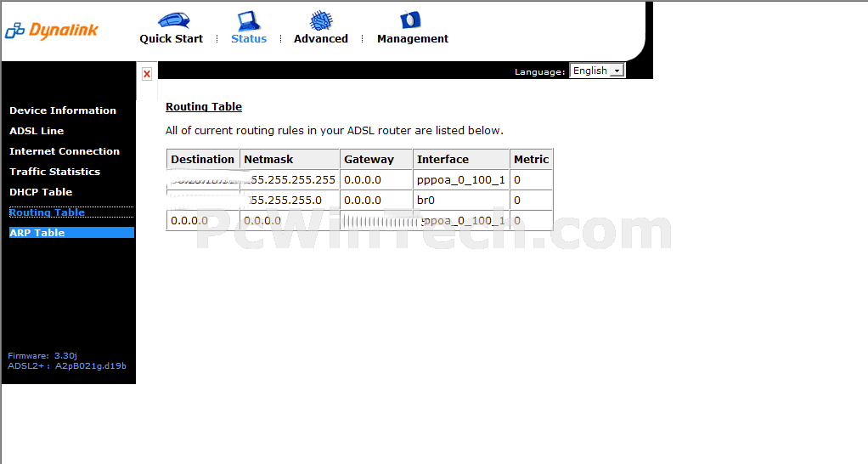Click the br0 interface cell
Screen dimensions: 868x464
point(427,201)
